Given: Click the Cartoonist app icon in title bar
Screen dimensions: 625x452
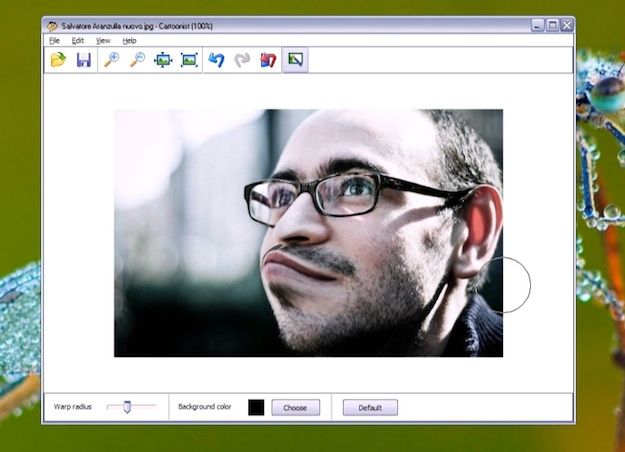Looking at the screenshot, I should (x=52, y=25).
